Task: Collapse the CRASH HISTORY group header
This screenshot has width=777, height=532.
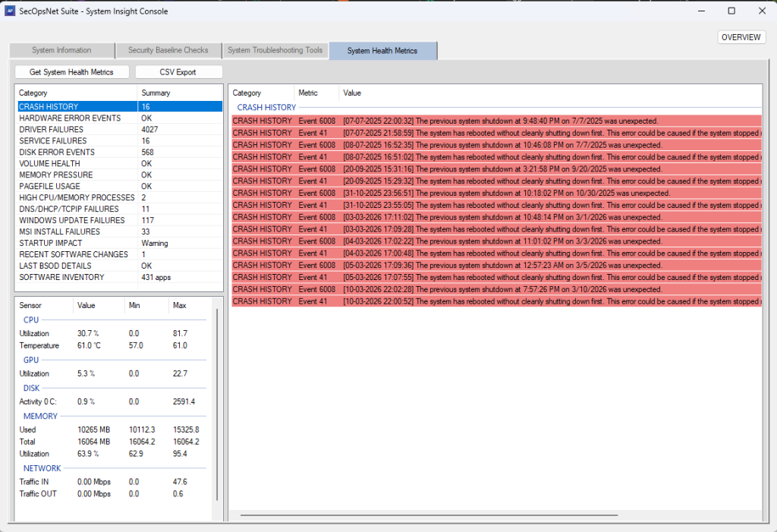Action: 266,108
